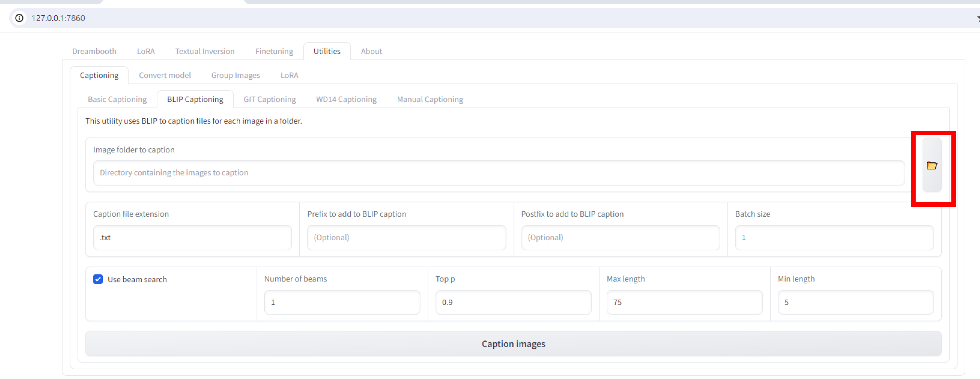Click the Caption images button
The width and height of the screenshot is (980, 379).
(513, 344)
